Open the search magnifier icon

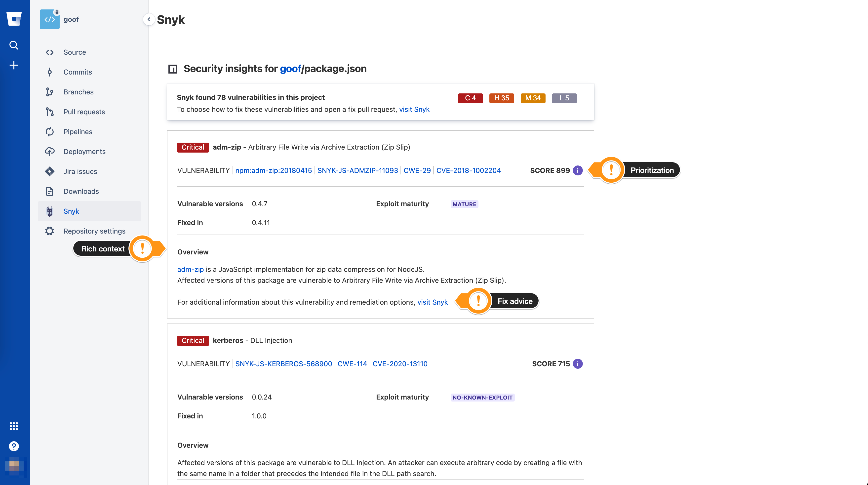pyautogui.click(x=14, y=45)
